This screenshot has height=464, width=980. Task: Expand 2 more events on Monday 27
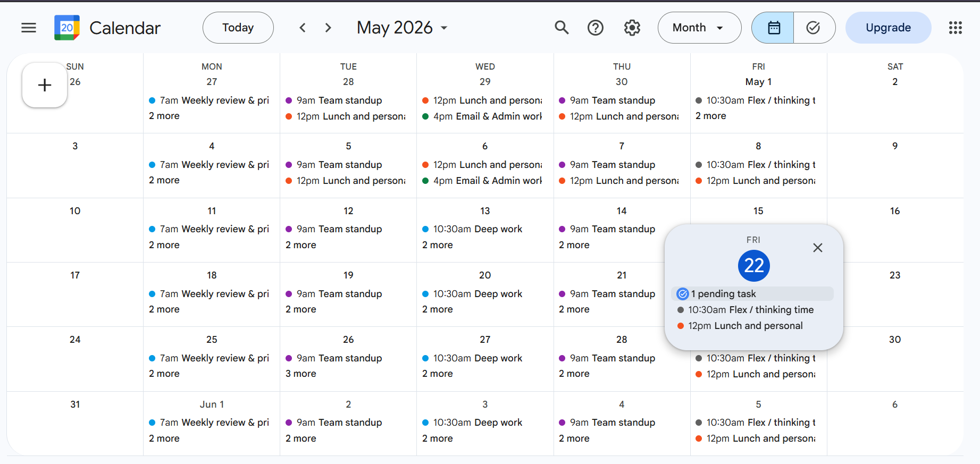(x=164, y=116)
